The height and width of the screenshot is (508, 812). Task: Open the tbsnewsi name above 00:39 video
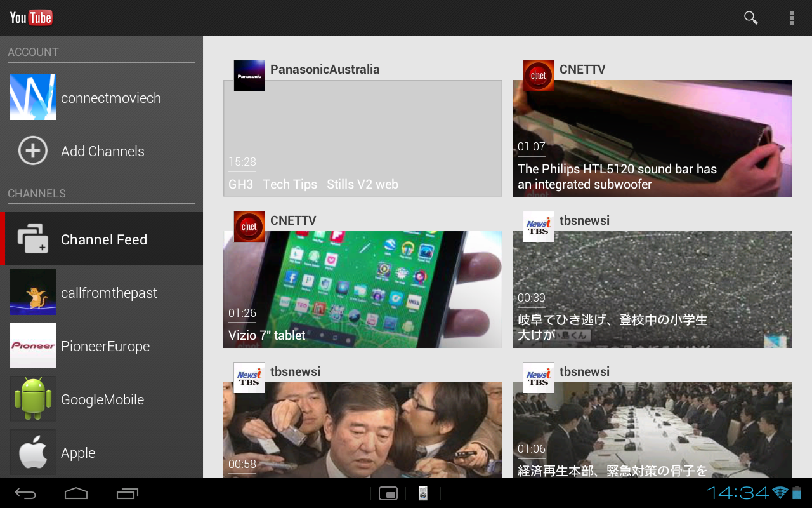(x=584, y=220)
